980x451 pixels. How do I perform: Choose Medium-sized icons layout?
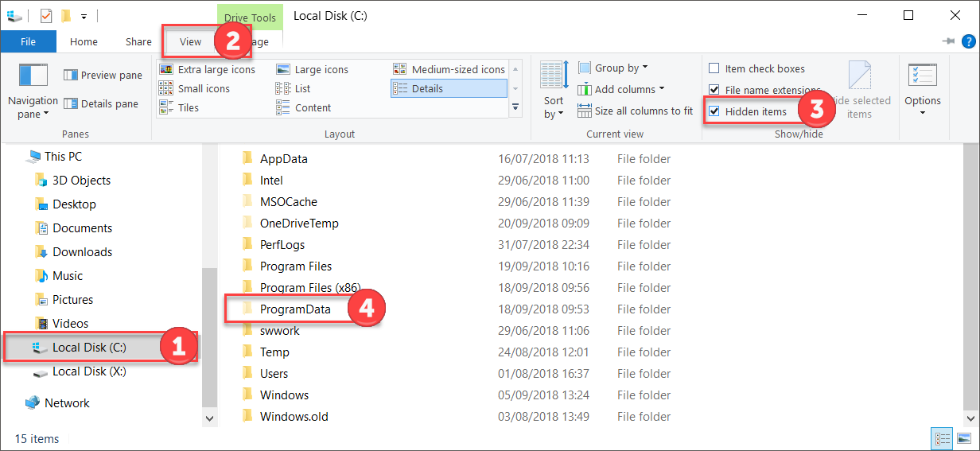[x=449, y=69]
